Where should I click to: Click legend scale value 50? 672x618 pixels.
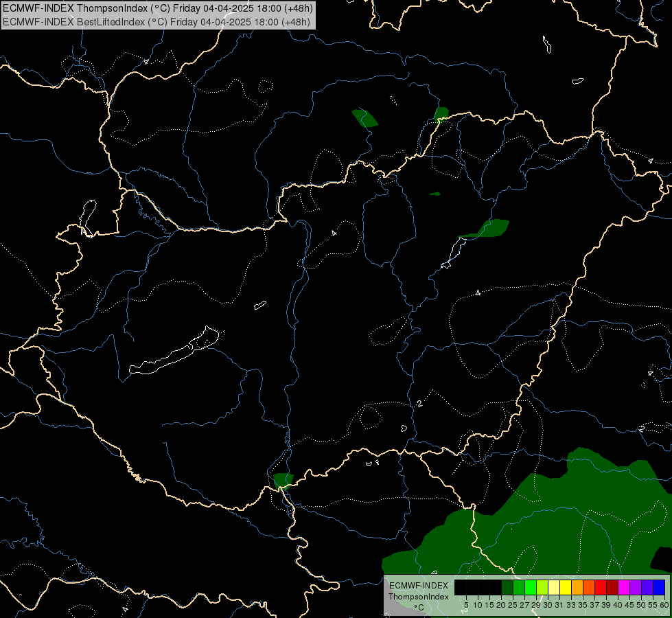tap(641, 605)
